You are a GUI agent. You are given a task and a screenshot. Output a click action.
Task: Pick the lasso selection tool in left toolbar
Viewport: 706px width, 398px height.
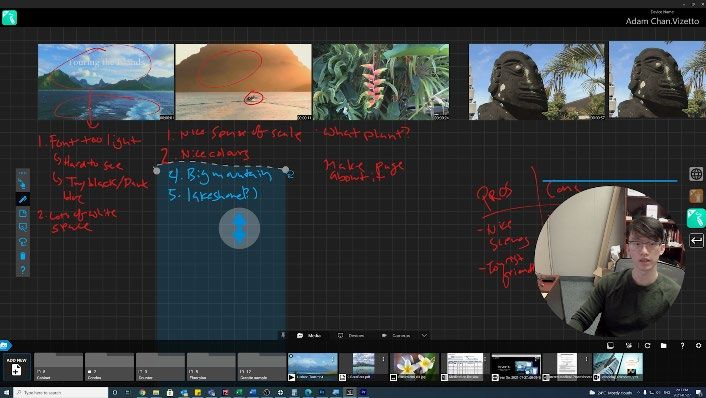pyautogui.click(x=23, y=227)
